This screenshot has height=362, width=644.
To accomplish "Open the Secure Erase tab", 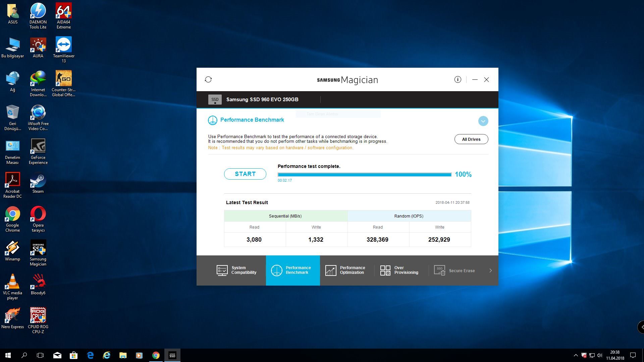I will tap(455, 270).
